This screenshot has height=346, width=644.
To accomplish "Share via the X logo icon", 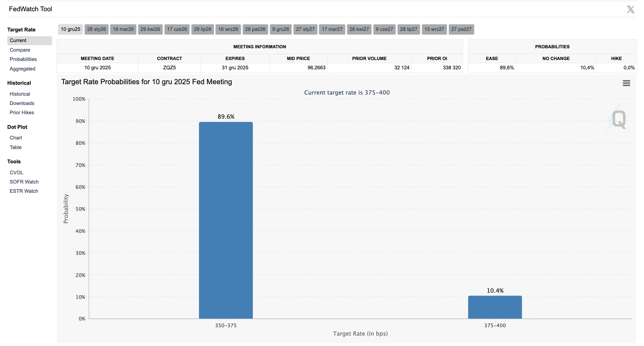I will [x=631, y=10].
